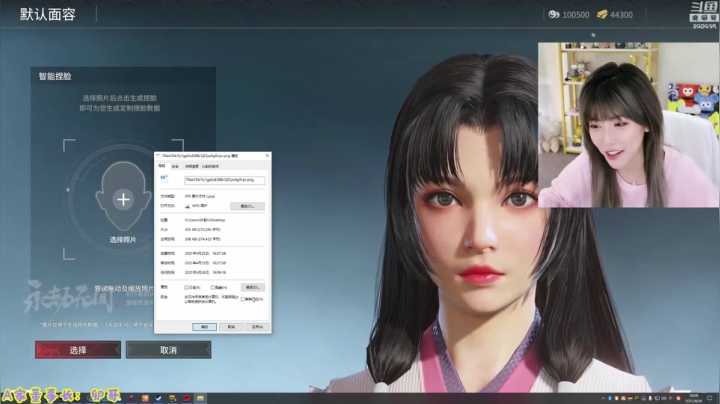Click the 智能捏脸 panel header

point(55,76)
